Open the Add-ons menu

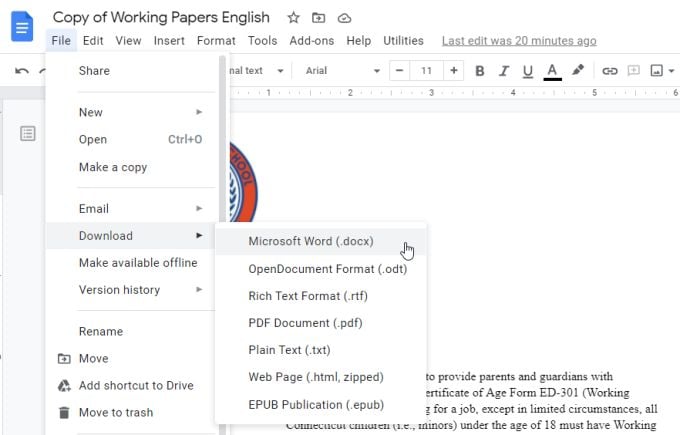click(x=312, y=40)
